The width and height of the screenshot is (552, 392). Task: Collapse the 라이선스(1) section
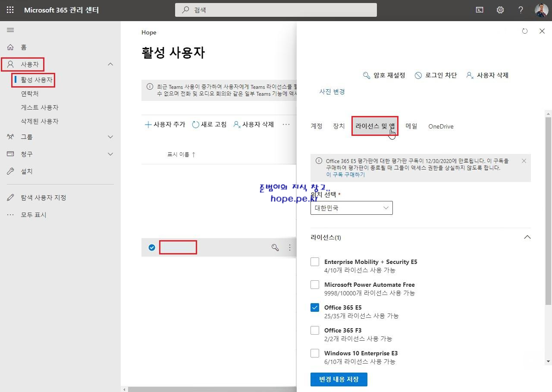pyautogui.click(x=527, y=237)
